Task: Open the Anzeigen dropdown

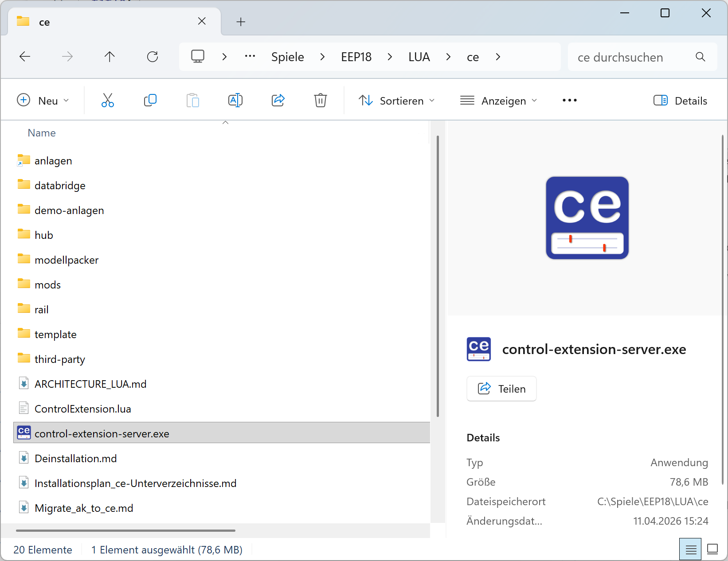Action: coord(499,101)
